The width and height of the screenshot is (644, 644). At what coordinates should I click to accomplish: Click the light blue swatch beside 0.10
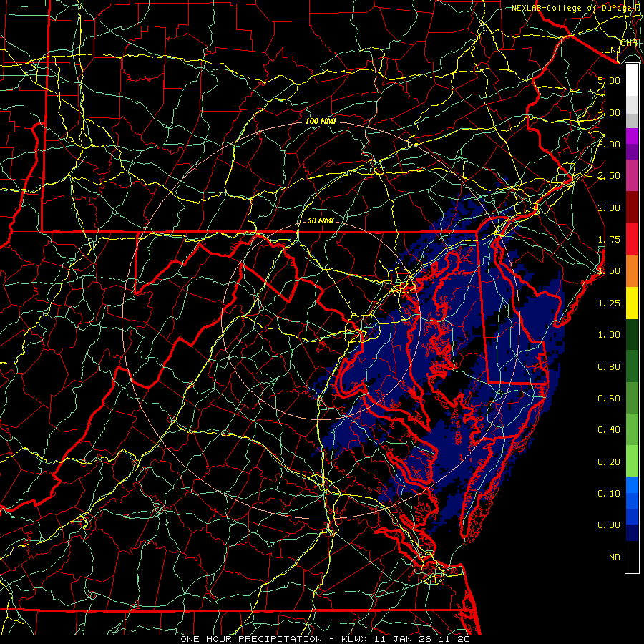pos(632,485)
